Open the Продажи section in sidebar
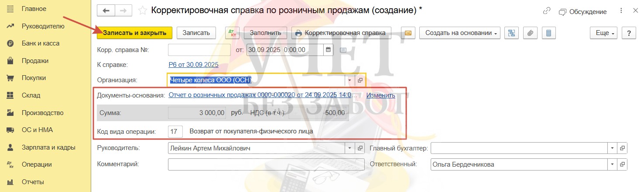Image resolution: width=644 pixels, height=192 pixels. coord(35,61)
